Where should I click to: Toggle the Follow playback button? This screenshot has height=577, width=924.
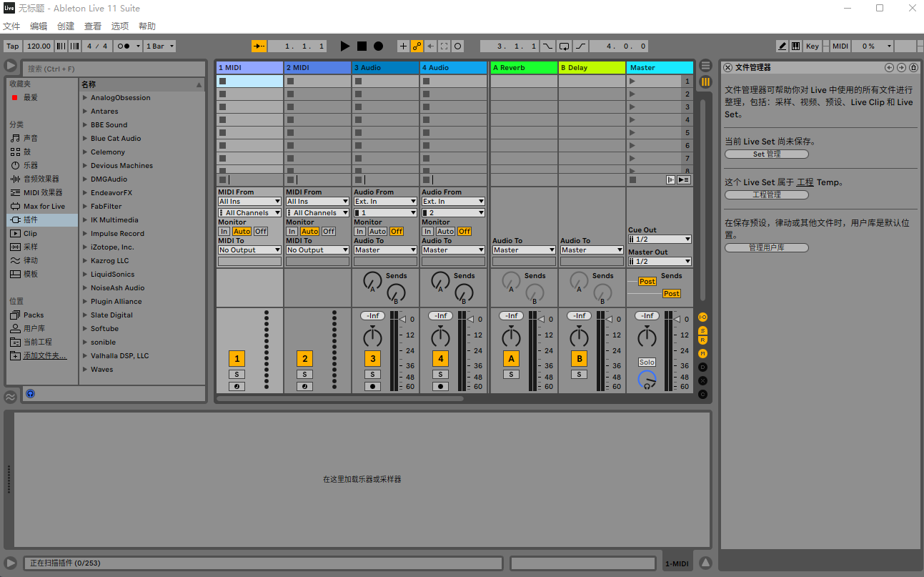point(259,46)
